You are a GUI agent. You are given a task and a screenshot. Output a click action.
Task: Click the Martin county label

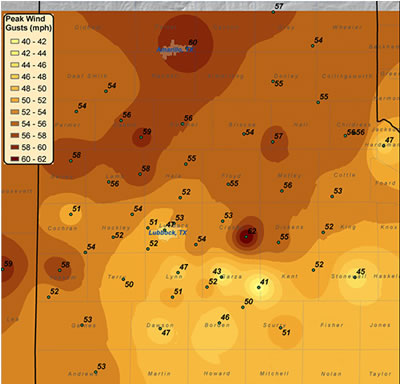tap(159, 374)
